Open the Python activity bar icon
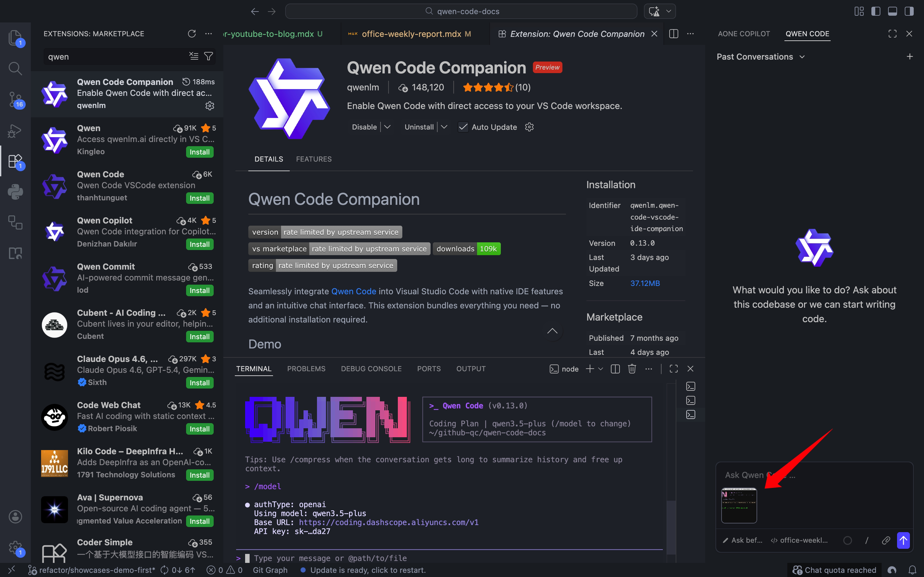Viewport: 924px width, 577px height. pos(15,192)
